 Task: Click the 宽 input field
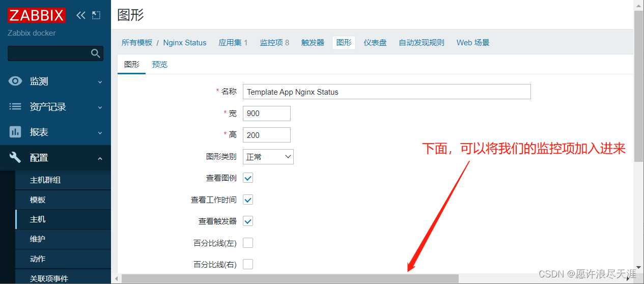click(267, 113)
